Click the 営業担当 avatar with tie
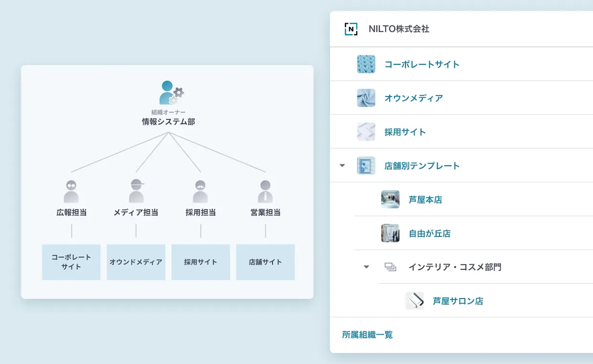Screen dimensions: 593x364 point(265,192)
